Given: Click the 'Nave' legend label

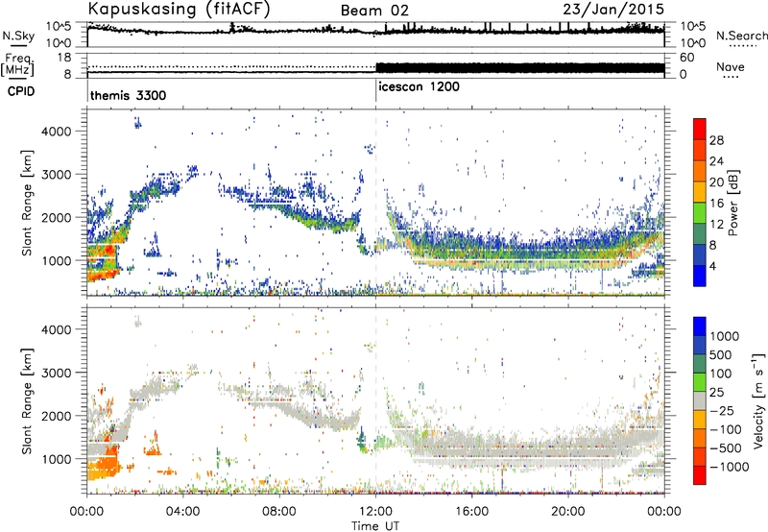Looking at the screenshot, I should tap(731, 67).
